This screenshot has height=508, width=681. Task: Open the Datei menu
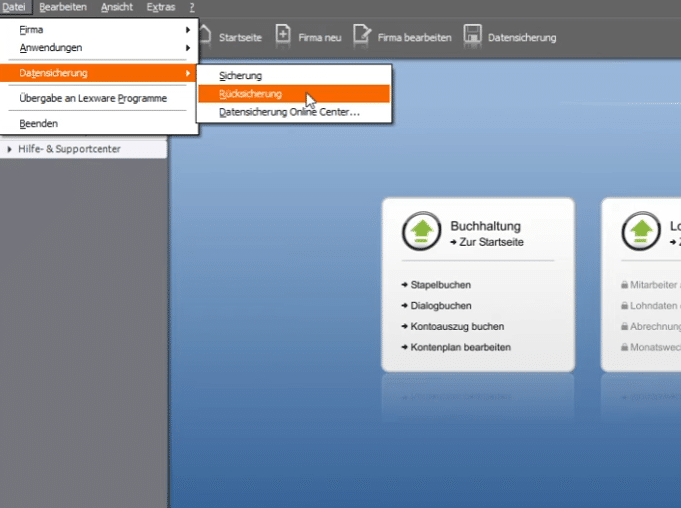(14, 7)
